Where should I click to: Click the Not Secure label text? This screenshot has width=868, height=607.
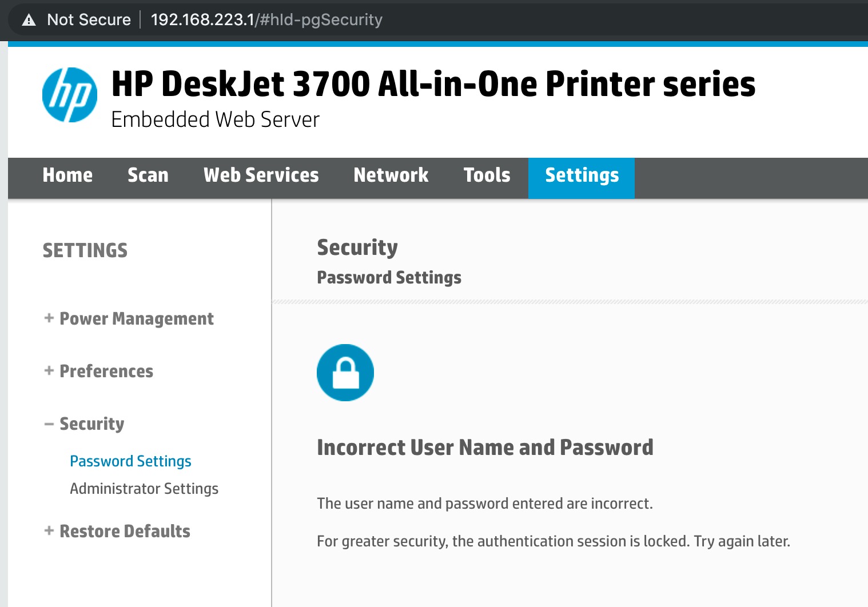(89, 20)
